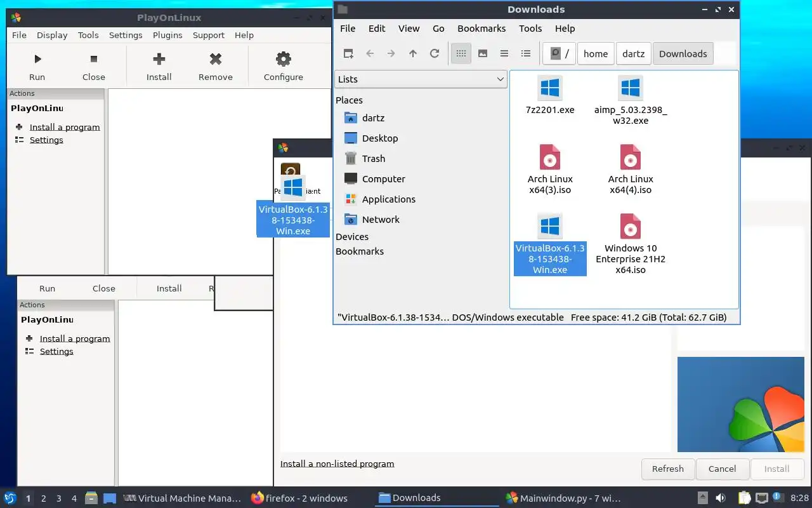This screenshot has width=812, height=508.
Task: Click the Close stop-square icon in the top PlayOnLinux toolbar
Action: point(94,59)
